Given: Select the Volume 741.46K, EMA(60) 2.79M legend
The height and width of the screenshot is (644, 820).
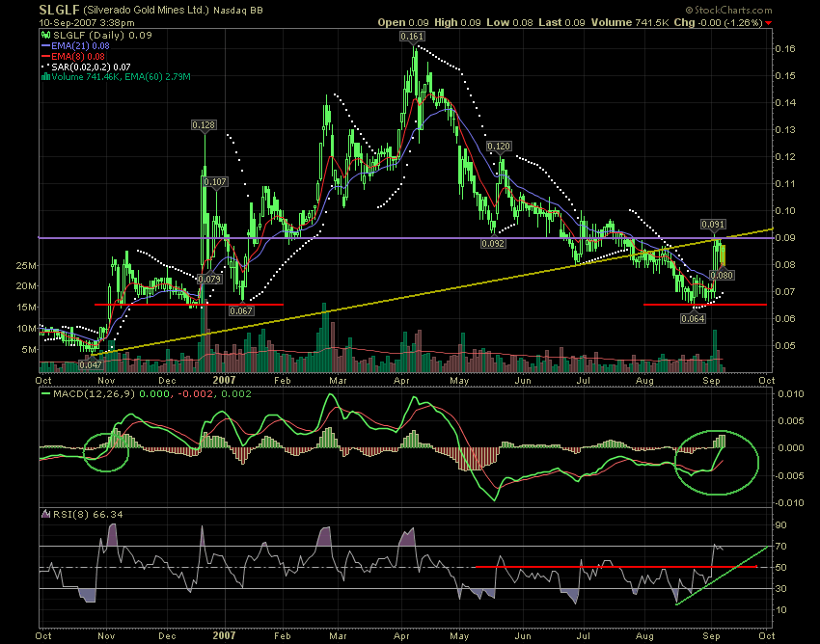Looking at the screenshot, I should [x=121, y=77].
